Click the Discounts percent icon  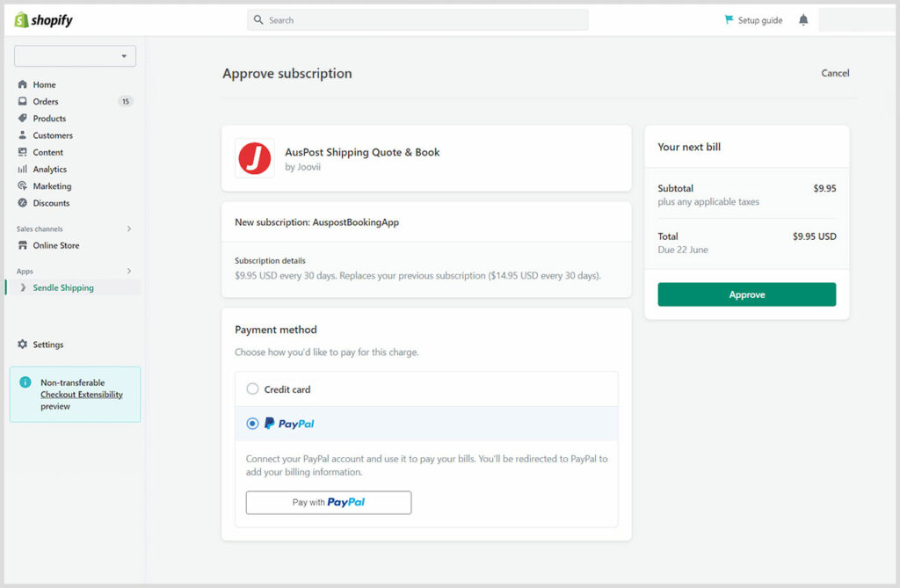[x=22, y=203]
